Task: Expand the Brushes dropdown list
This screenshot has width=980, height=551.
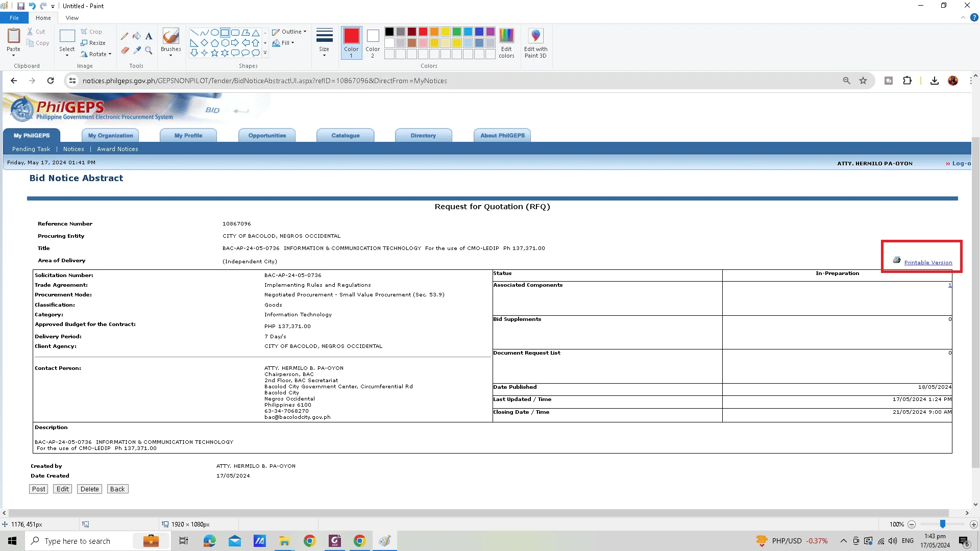Action: (x=170, y=55)
